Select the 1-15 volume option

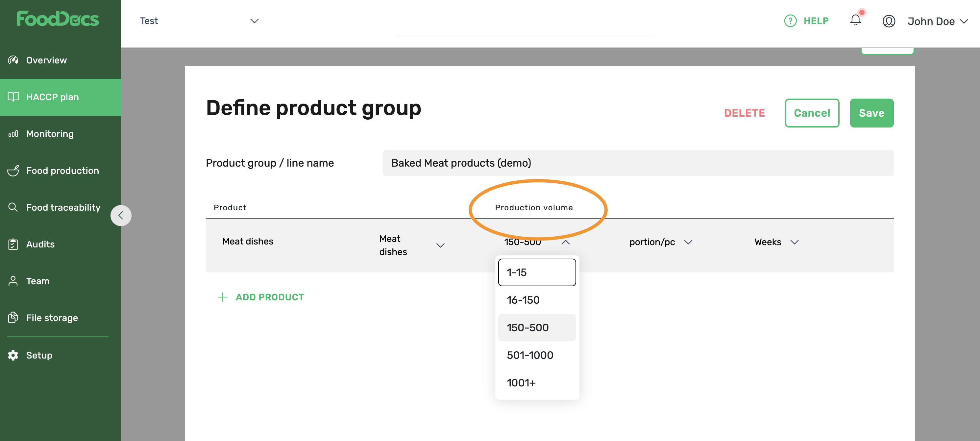[x=537, y=272]
